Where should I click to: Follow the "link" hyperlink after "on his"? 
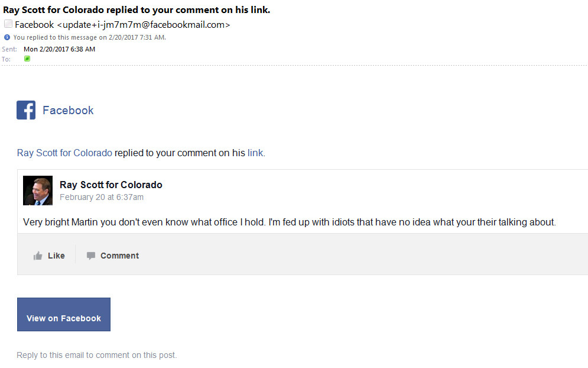[x=255, y=153]
